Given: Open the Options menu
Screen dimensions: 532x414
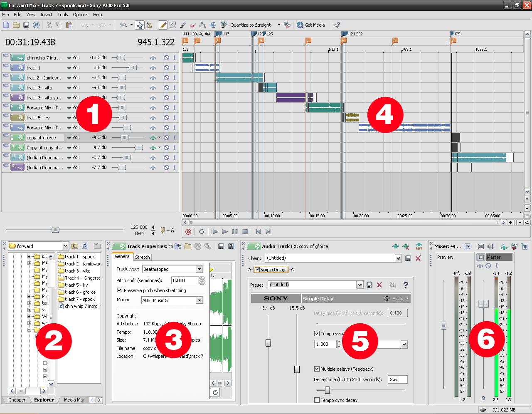Looking at the screenshot, I should coord(80,15).
